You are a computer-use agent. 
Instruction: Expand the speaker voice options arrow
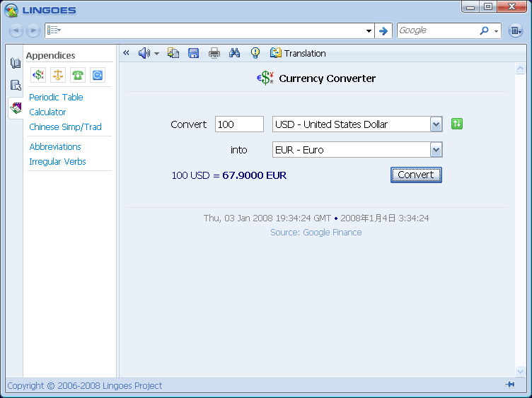157,53
